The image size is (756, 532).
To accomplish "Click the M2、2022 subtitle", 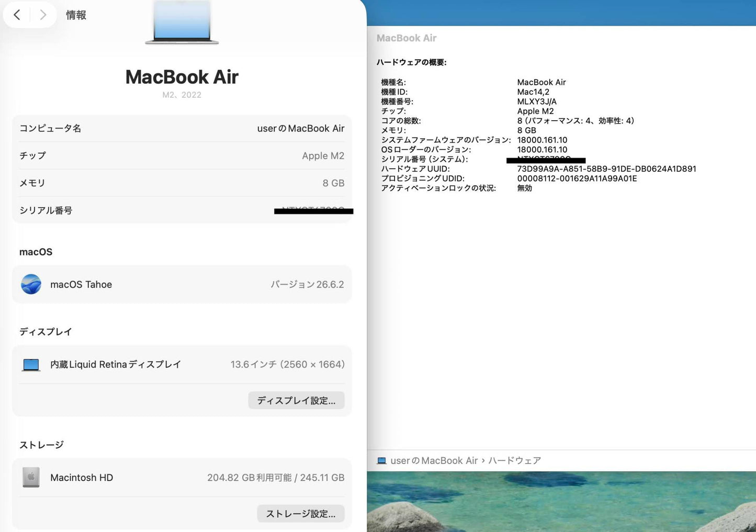I will (182, 95).
